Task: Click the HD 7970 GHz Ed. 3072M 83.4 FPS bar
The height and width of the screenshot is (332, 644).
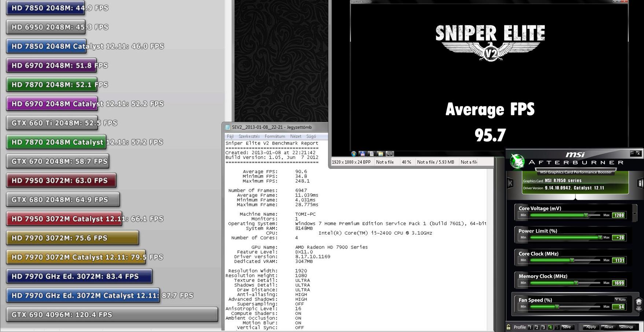Action: [x=79, y=276]
